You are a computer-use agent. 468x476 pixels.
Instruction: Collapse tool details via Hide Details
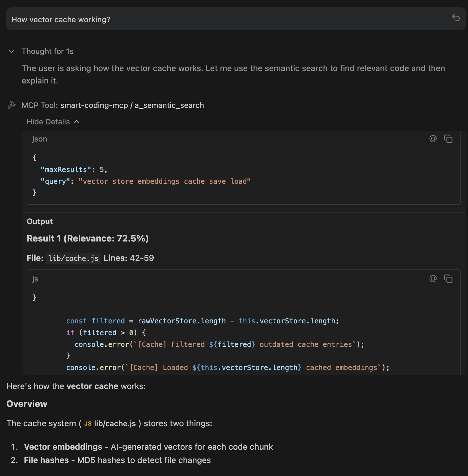click(x=48, y=122)
